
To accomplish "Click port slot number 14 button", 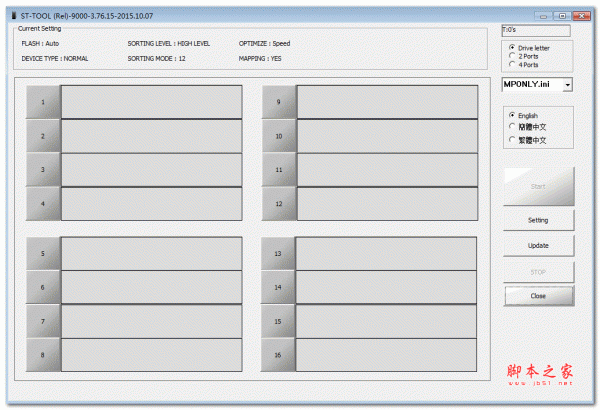I will pos(278,287).
